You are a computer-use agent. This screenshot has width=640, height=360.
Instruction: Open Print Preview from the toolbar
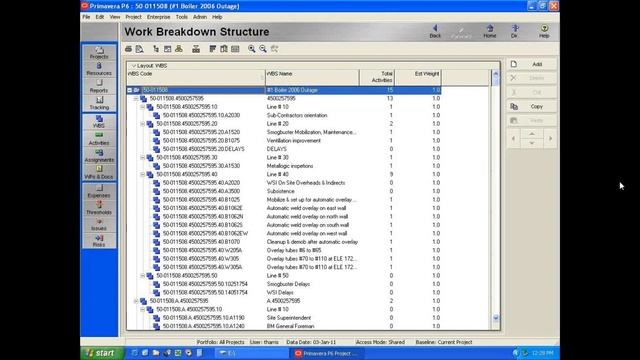click(140, 49)
